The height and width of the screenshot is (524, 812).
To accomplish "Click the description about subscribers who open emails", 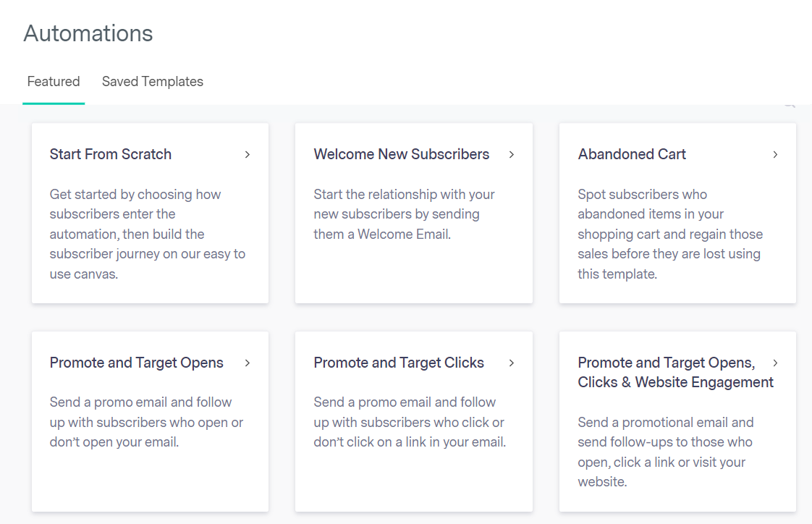I will click(x=146, y=422).
